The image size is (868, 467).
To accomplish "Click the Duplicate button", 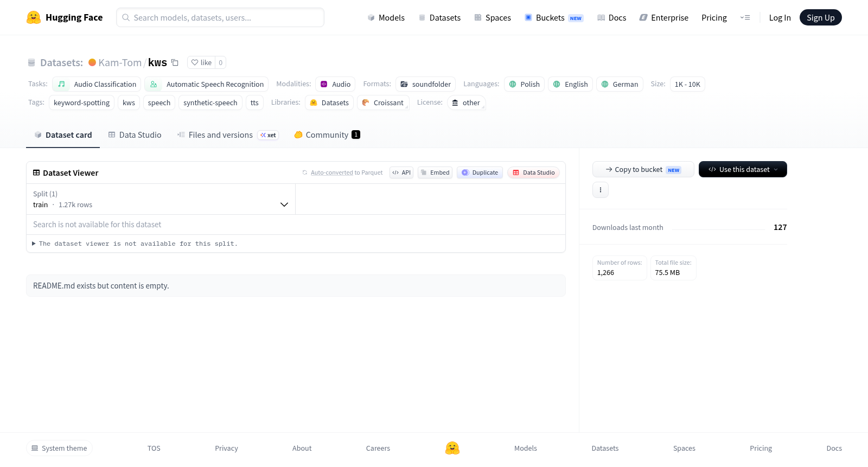I will click(480, 172).
